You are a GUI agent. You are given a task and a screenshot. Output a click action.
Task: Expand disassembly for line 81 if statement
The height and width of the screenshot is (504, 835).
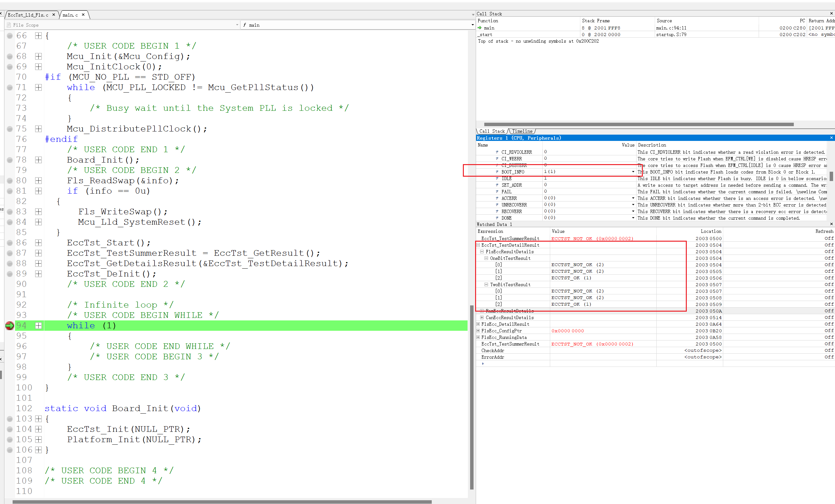pyautogui.click(x=39, y=191)
